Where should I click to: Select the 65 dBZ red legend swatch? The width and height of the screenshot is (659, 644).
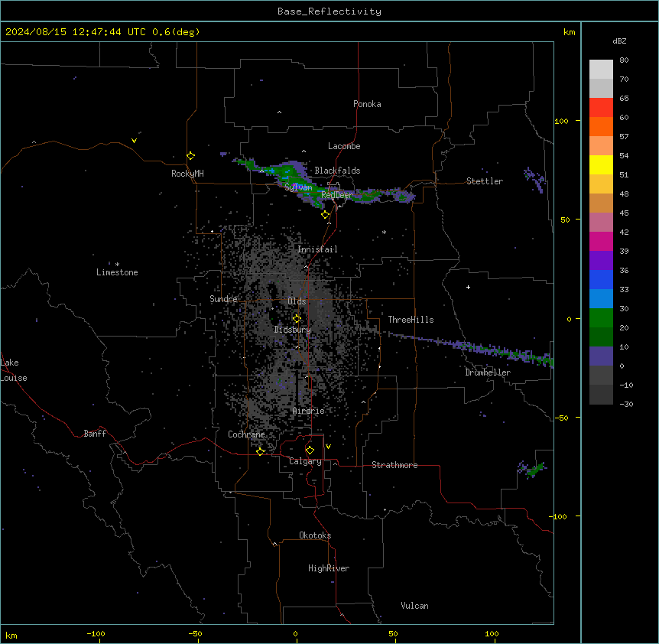(601, 107)
